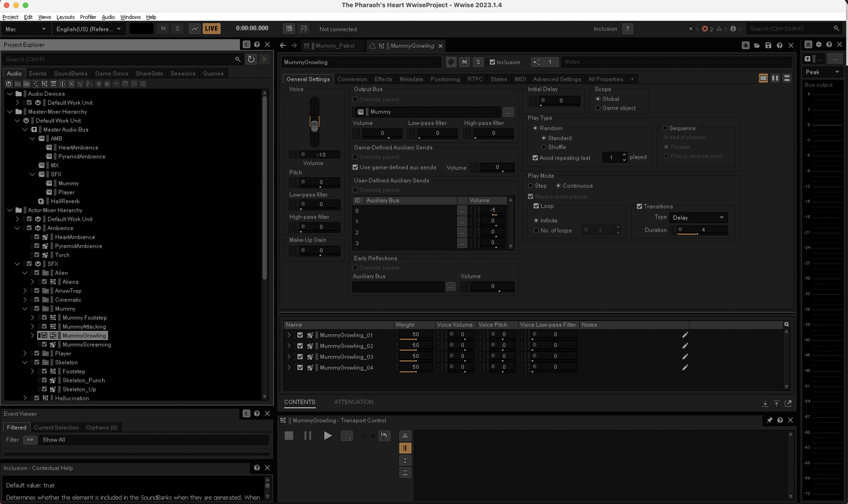This screenshot has width=848, height=504.
Task: Uncheck the Loop checkbox
Action: (536, 206)
